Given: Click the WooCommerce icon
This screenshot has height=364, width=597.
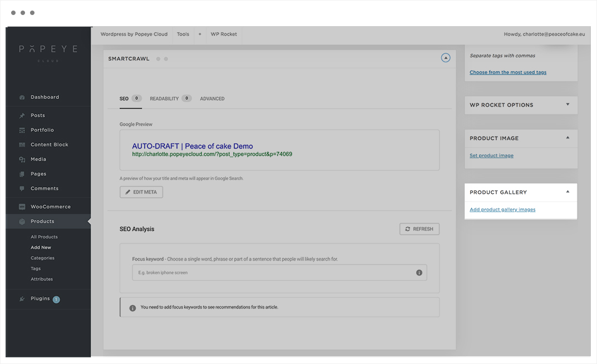Looking at the screenshot, I should (x=22, y=207).
